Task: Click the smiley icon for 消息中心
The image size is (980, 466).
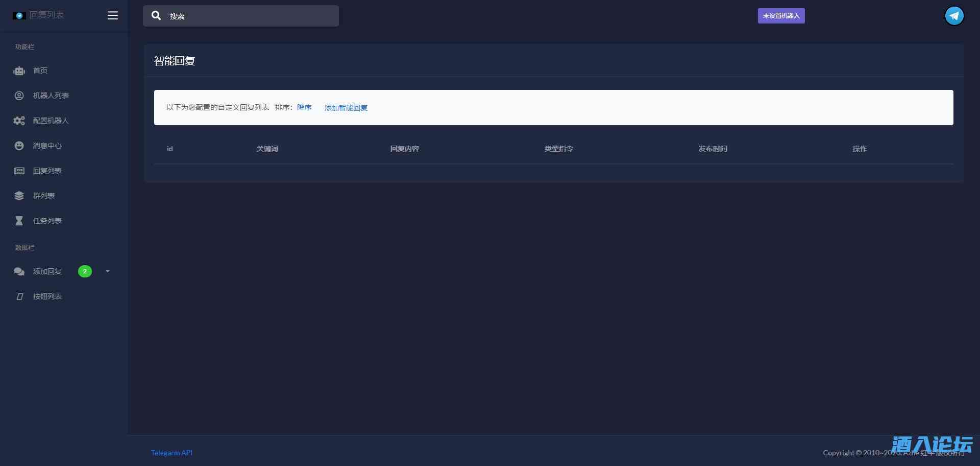Action: pos(19,146)
